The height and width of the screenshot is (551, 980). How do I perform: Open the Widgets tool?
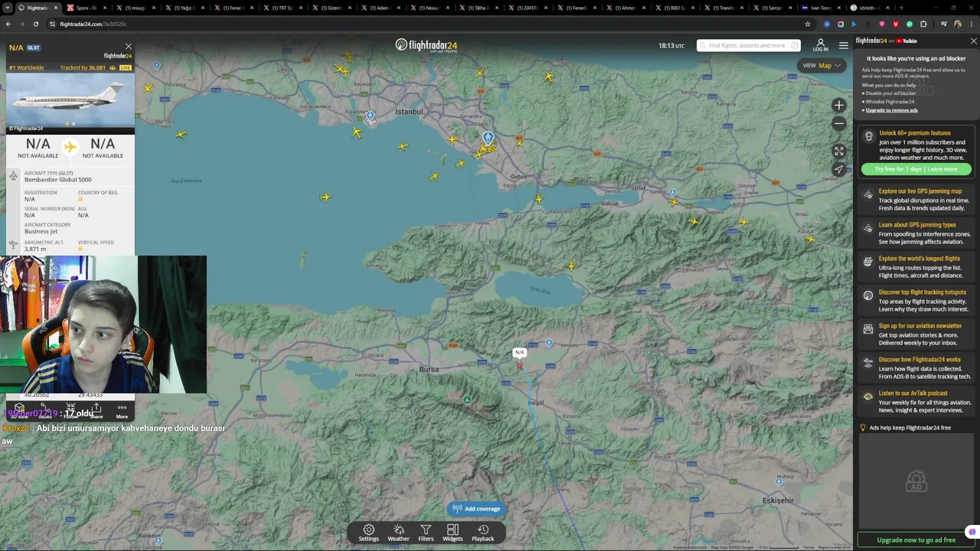[452, 533]
